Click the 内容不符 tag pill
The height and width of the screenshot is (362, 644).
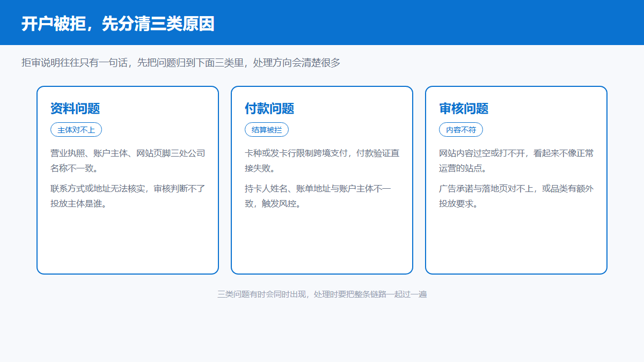point(461,130)
